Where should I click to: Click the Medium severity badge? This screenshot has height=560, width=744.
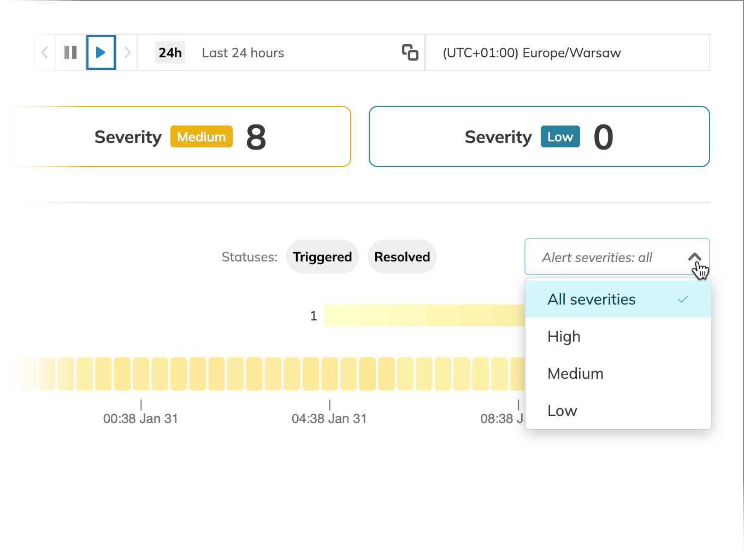pos(202,136)
